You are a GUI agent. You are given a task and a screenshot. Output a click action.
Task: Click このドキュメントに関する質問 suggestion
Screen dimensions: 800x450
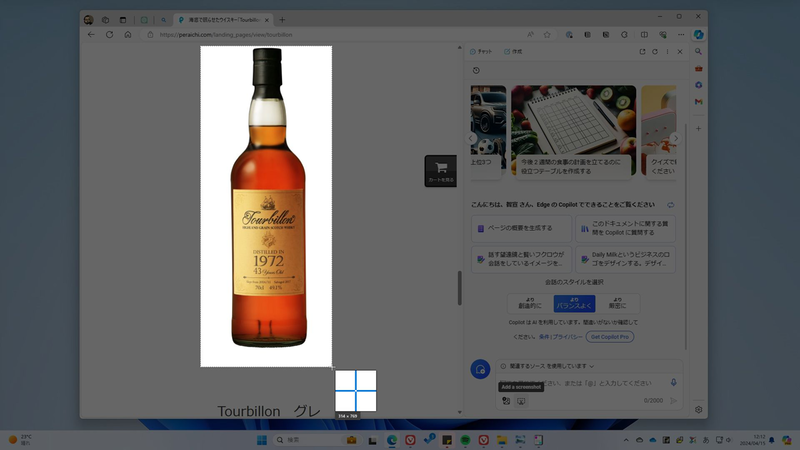tap(626, 228)
